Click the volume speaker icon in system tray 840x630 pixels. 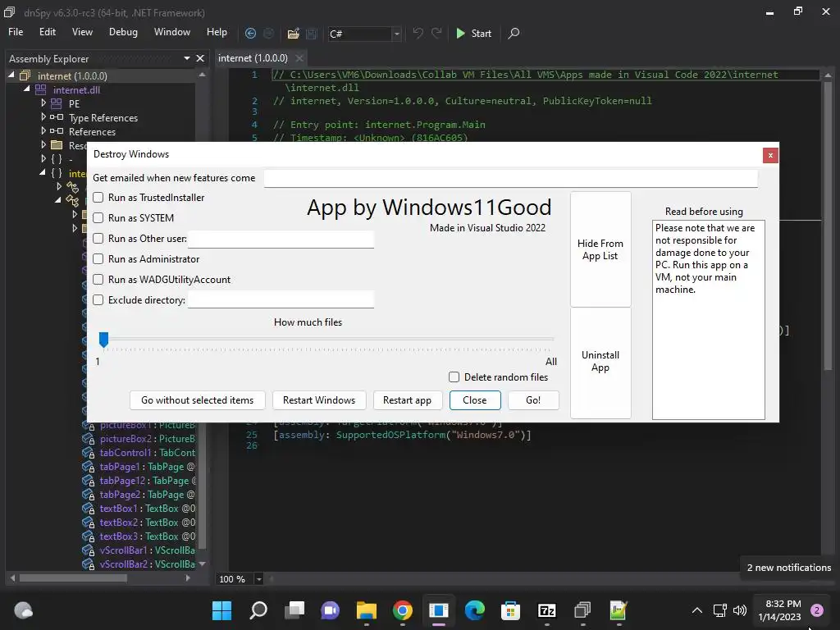pos(740,610)
